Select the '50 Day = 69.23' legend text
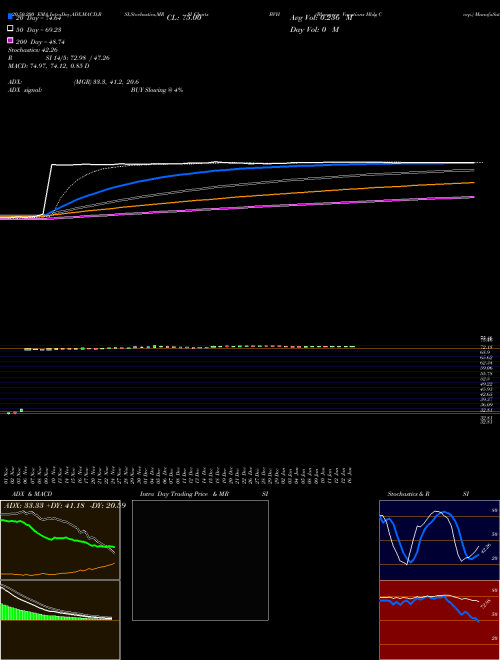The image size is (500, 660). [x=39, y=30]
